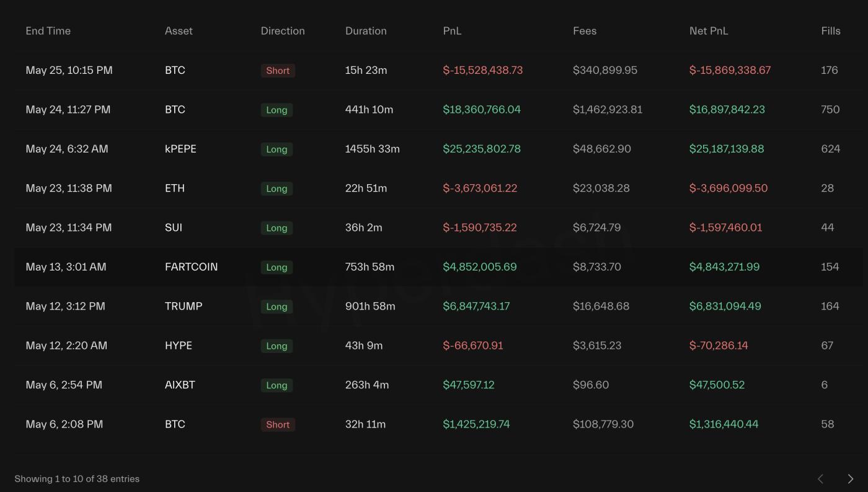Sort by the Fees column header
Image resolution: width=868 pixels, height=492 pixels.
pyautogui.click(x=585, y=30)
